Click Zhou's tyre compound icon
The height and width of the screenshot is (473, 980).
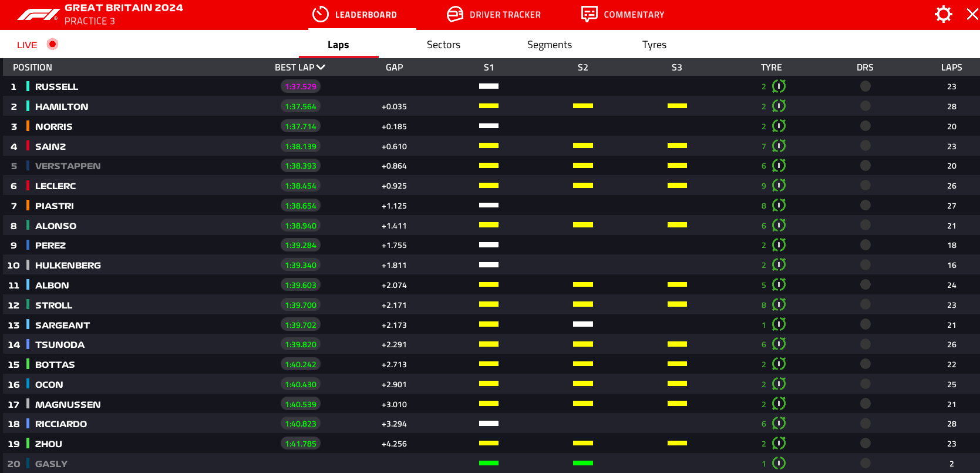pyautogui.click(x=779, y=444)
